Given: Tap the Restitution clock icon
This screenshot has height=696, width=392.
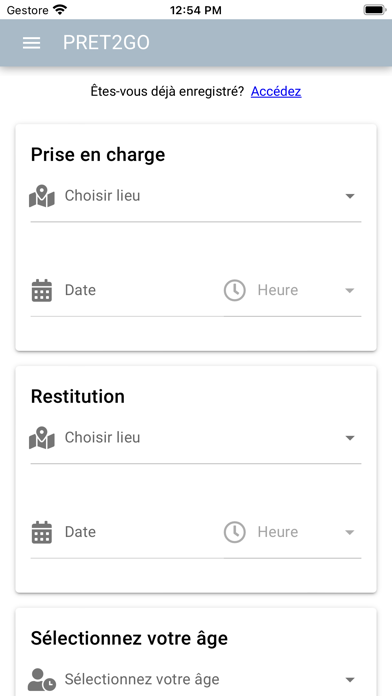Looking at the screenshot, I should [234, 533].
